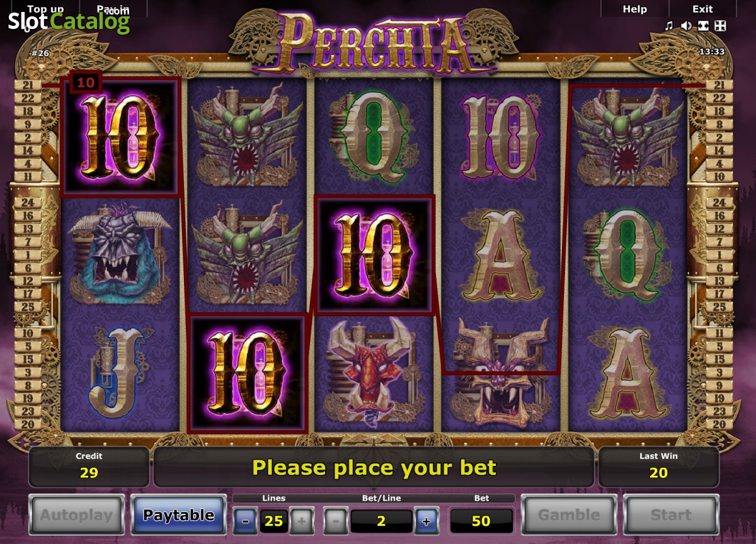Select payline 21 marker on the left strip
The width and height of the screenshot is (756, 544).
28,84
